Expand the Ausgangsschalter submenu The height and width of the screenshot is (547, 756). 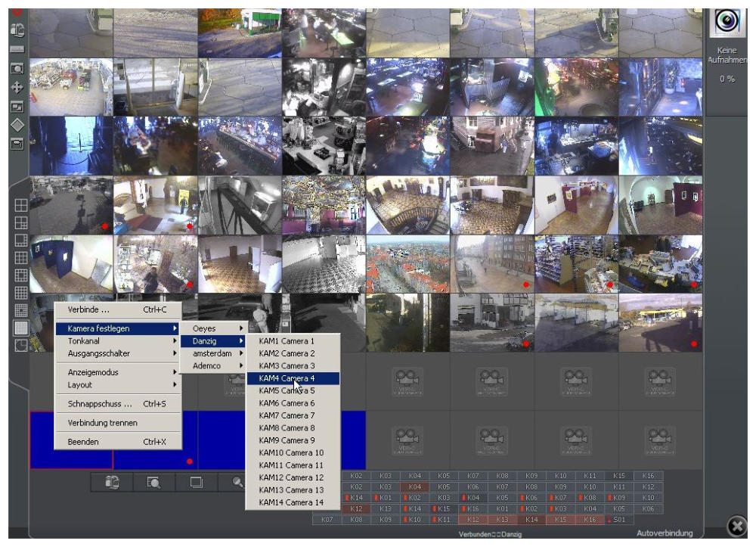tap(117, 353)
